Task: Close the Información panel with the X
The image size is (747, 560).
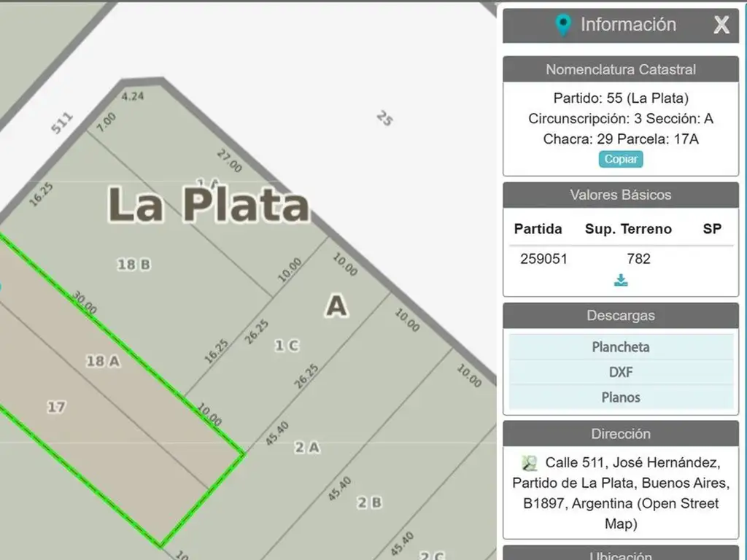Action: (x=721, y=25)
